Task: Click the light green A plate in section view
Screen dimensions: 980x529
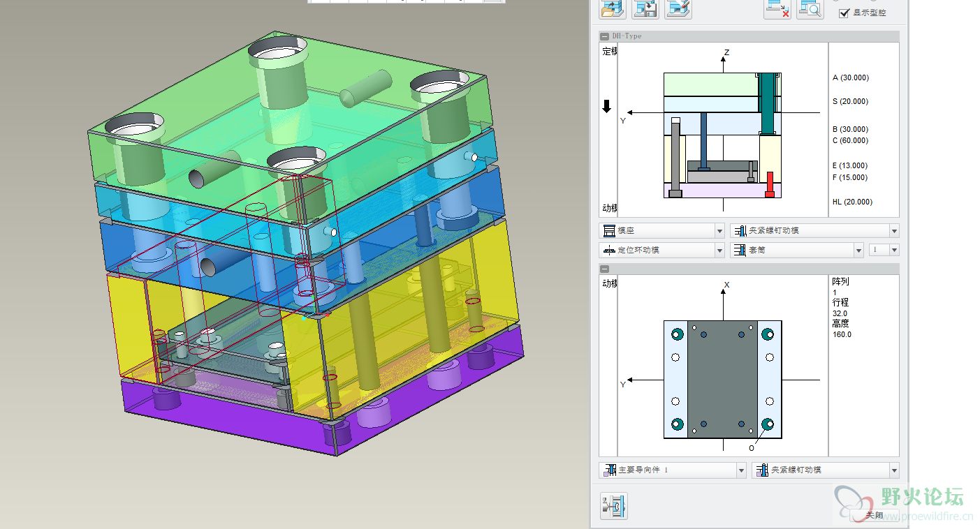Action: (710, 84)
